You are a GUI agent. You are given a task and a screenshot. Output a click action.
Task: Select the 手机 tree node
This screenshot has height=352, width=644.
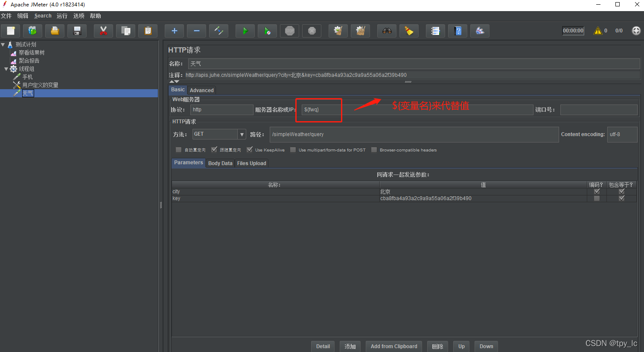click(27, 77)
